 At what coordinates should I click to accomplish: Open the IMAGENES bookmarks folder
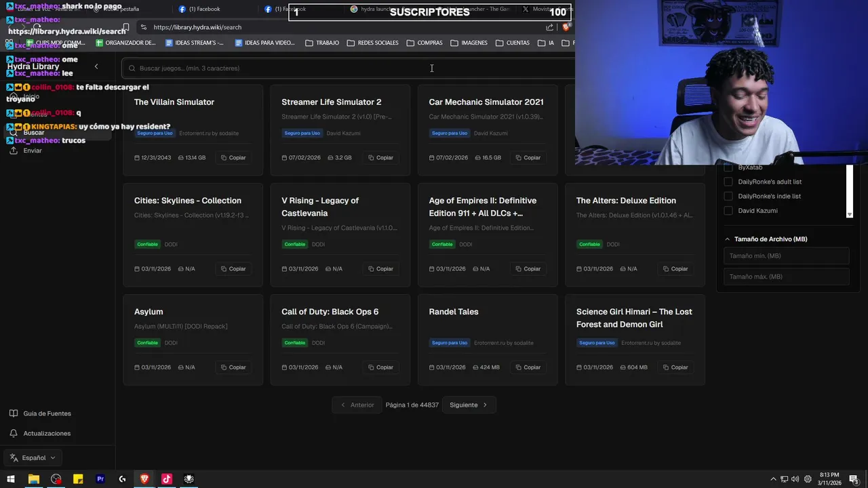[469, 43]
